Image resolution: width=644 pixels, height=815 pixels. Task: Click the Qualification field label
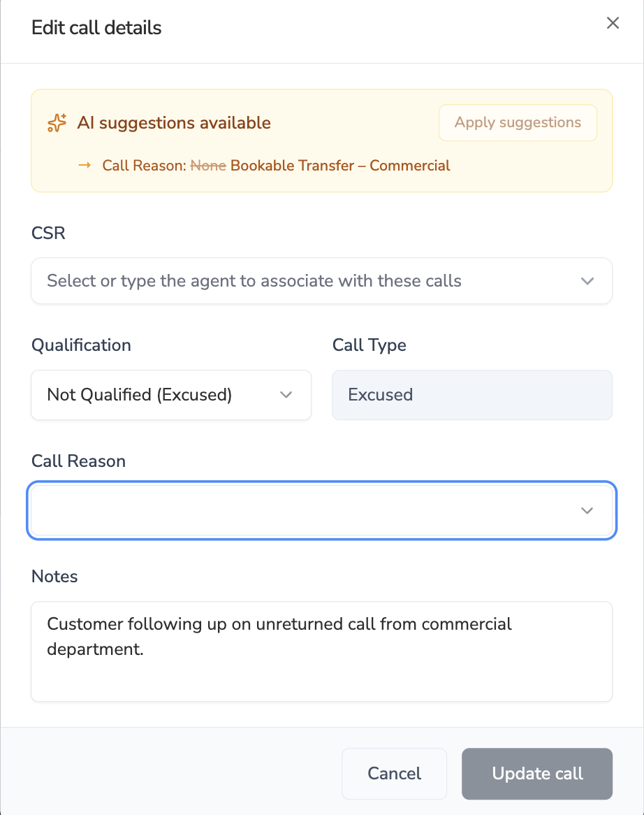(x=81, y=345)
